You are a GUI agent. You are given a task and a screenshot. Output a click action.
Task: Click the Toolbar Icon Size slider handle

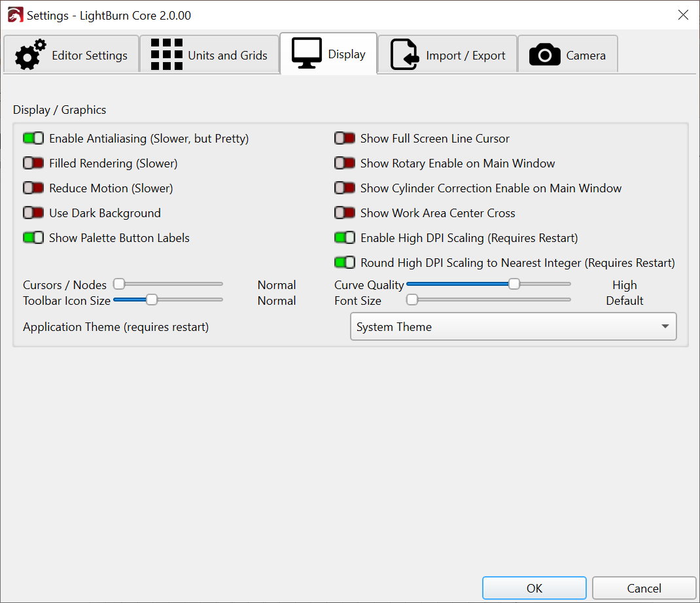tap(152, 300)
